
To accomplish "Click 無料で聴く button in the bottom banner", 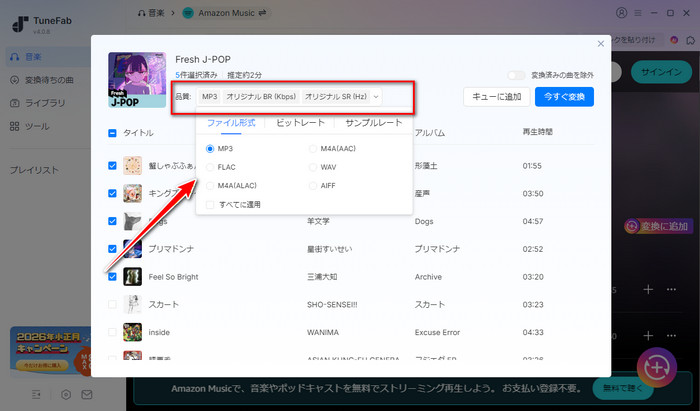I will click(x=623, y=388).
